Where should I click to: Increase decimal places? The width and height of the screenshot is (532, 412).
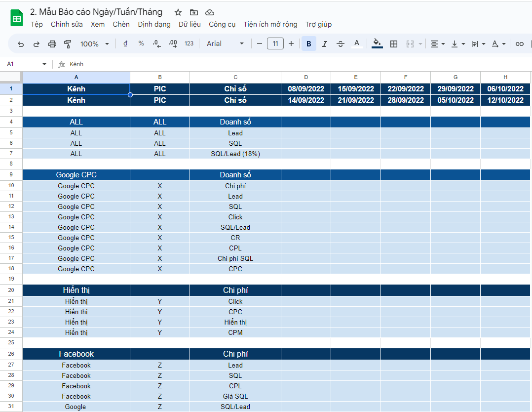pos(173,44)
